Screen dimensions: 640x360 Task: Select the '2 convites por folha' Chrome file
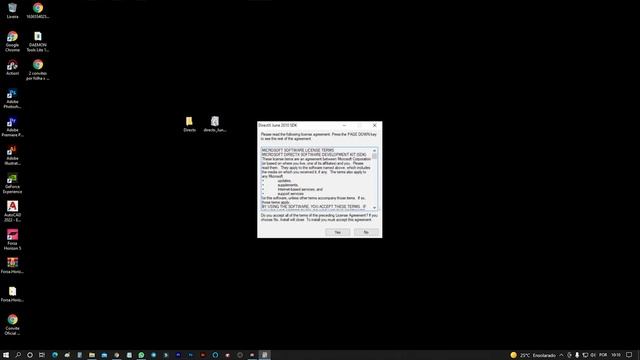[38, 70]
